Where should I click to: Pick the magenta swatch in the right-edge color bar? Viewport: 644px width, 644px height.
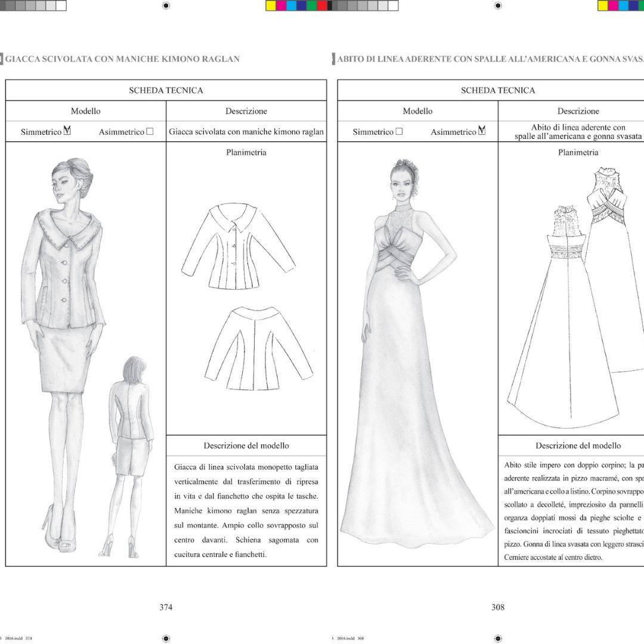coord(613,5)
